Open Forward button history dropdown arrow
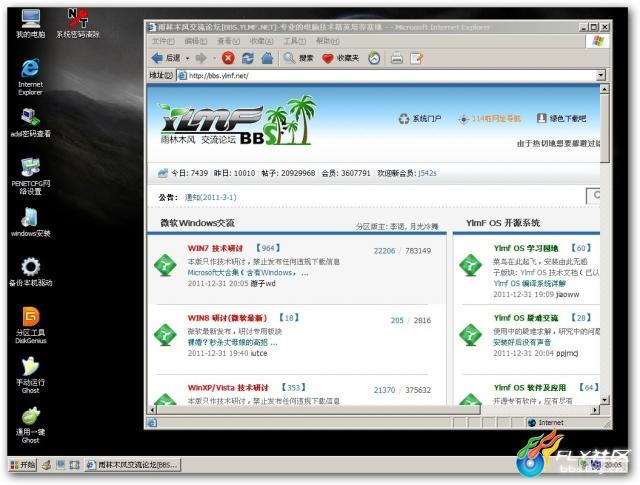This screenshot has width=640, height=485. point(213,58)
